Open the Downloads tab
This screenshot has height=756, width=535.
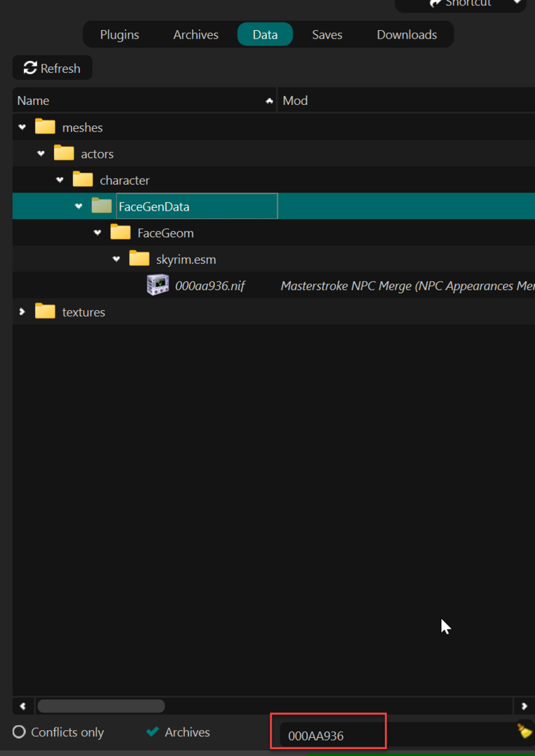click(x=407, y=35)
